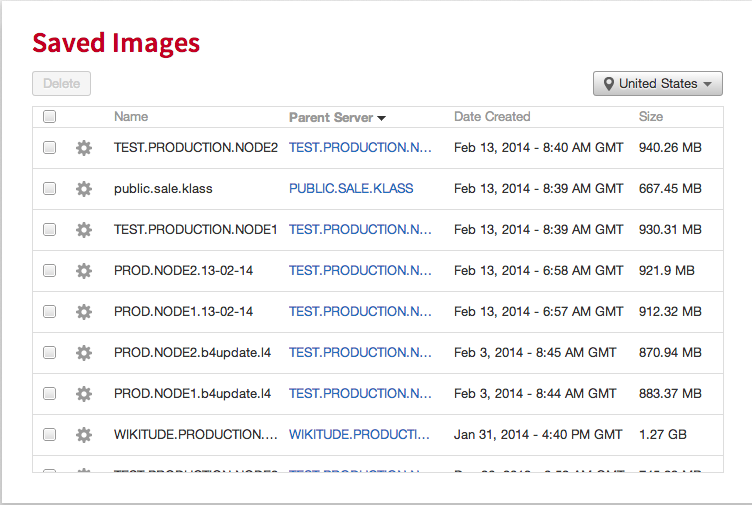Toggle the select-all checkbox in table header
The height and width of the screenshot is (505, 752).
tap(49, 117)
